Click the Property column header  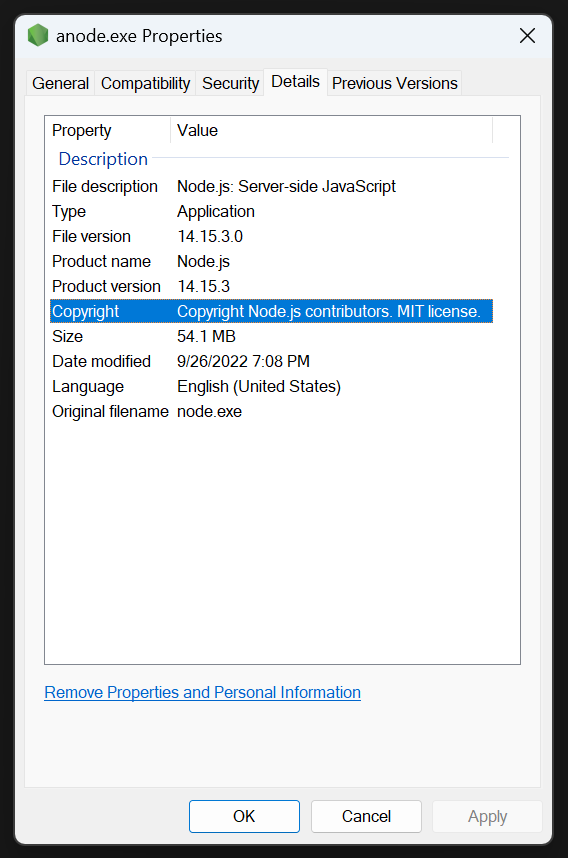point(108,130)
